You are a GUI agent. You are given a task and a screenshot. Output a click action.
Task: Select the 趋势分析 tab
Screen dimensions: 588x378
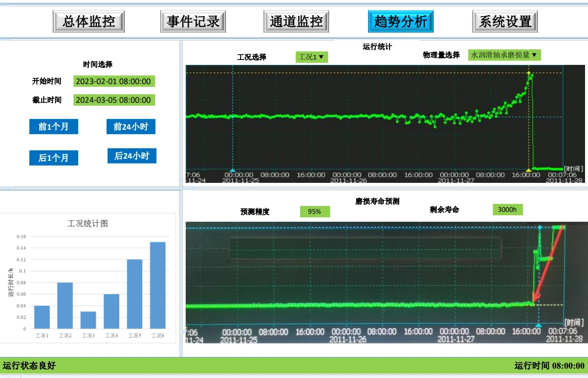tap(400, 22)
